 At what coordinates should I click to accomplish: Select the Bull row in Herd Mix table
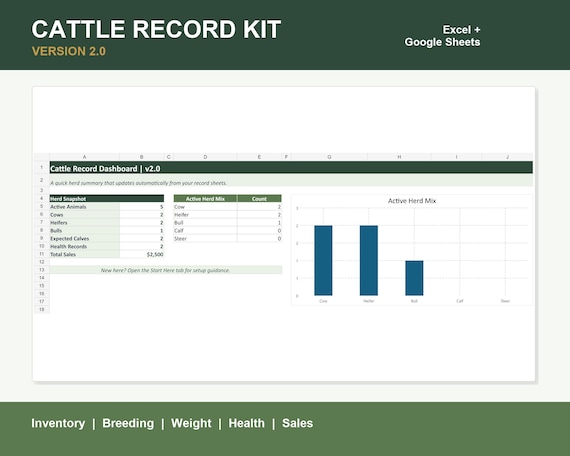pyautogui.click(x=228, y=223)
